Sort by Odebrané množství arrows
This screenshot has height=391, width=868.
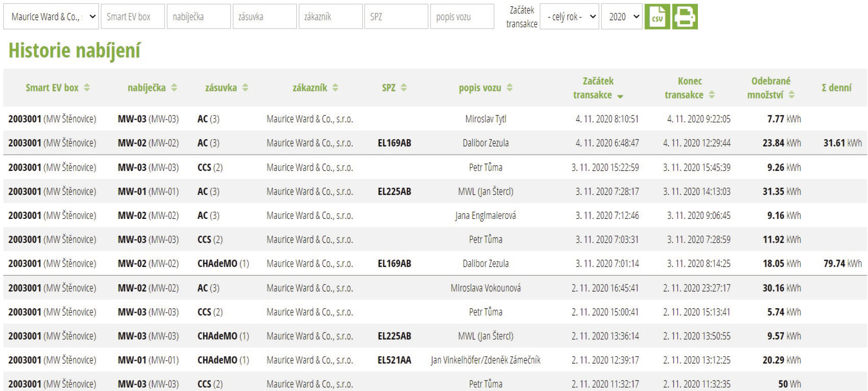tap(792, 94)
